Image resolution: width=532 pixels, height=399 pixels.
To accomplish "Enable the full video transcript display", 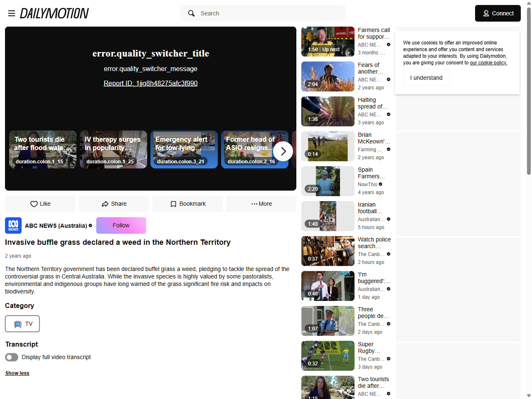I will [11, 357].
